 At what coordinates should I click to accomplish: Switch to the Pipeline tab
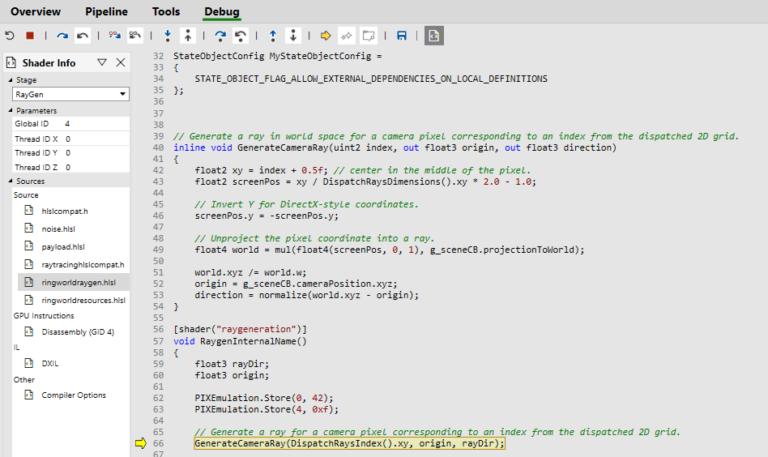[106, 12]
